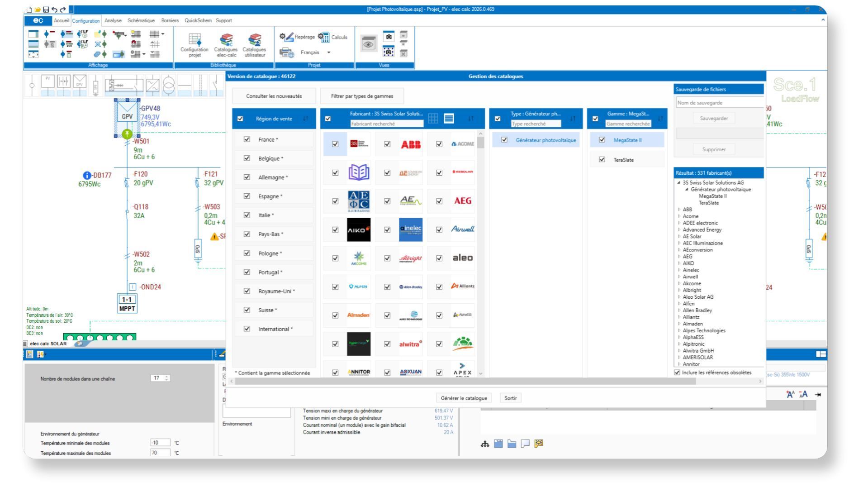Collapse the Générateur photovoltaïque tree node
The height and width of the screenshot is (487, 868).
click(687, 190)
